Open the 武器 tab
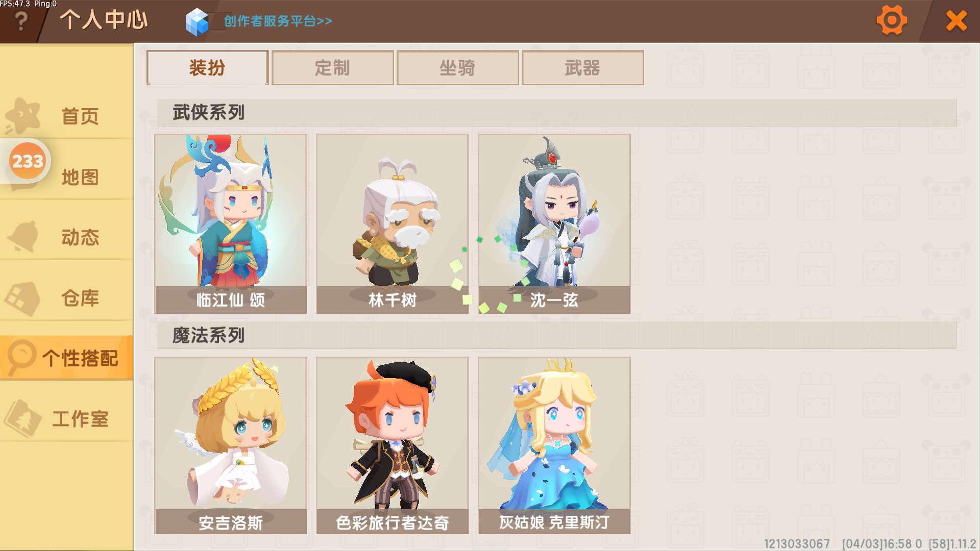 coord(583,67)
